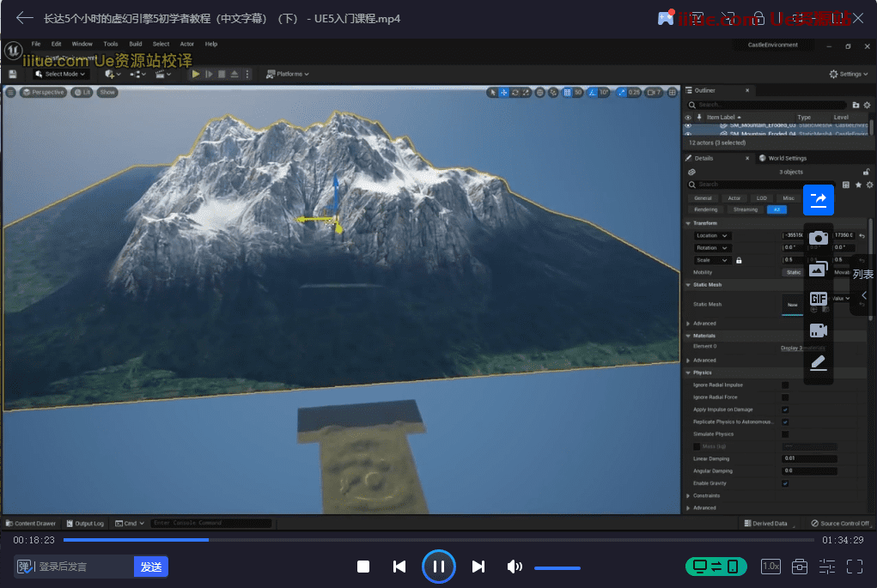Pause the video with the center button
Screen dimensions: 877x588
tap(438, 567)
